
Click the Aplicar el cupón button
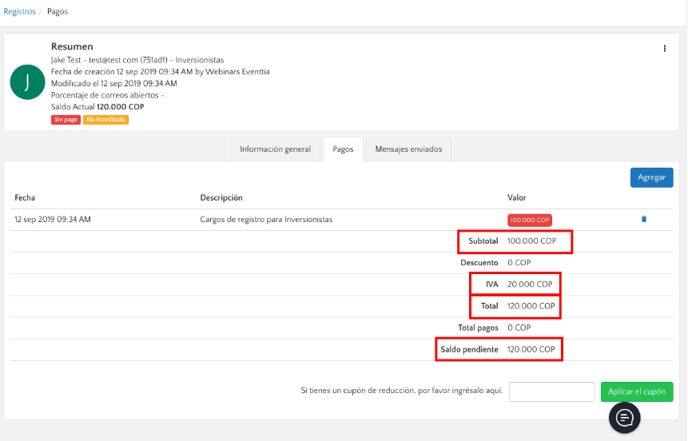pyautogui.click(x=636, y=392)
